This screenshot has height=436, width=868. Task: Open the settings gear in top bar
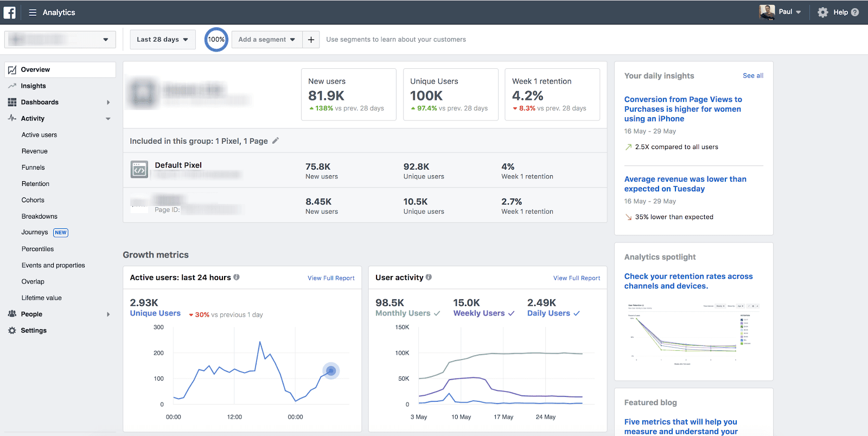click(x=822, y=12)
